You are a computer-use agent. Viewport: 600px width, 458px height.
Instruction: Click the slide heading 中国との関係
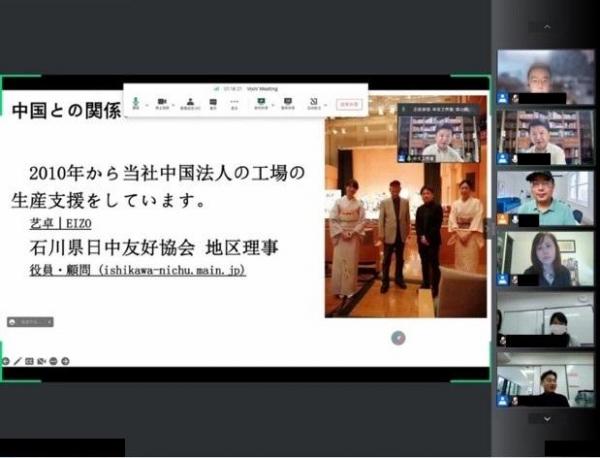pyautogui.click(x=66, y=110)
